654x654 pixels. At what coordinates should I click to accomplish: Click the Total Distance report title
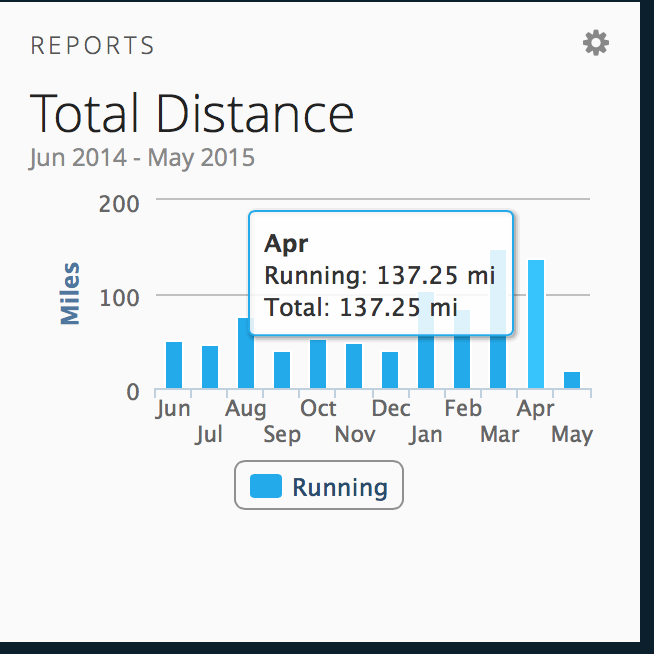point(192,113)
